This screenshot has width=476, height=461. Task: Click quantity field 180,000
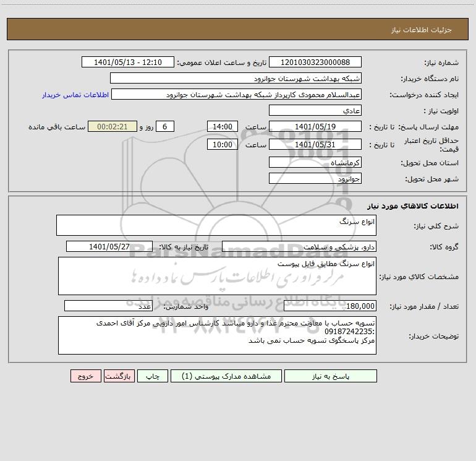click(330, 306)
